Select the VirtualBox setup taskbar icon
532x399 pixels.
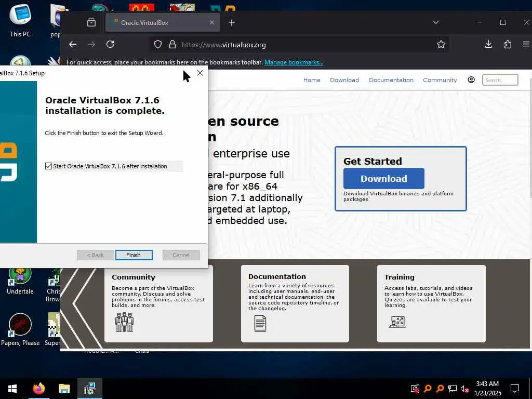pos(89,389)
